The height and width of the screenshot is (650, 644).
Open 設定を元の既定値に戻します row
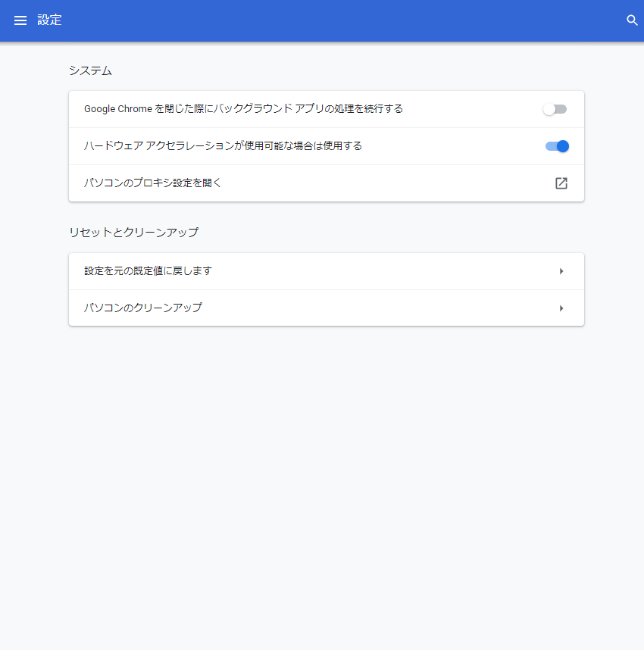pos(327,271)
